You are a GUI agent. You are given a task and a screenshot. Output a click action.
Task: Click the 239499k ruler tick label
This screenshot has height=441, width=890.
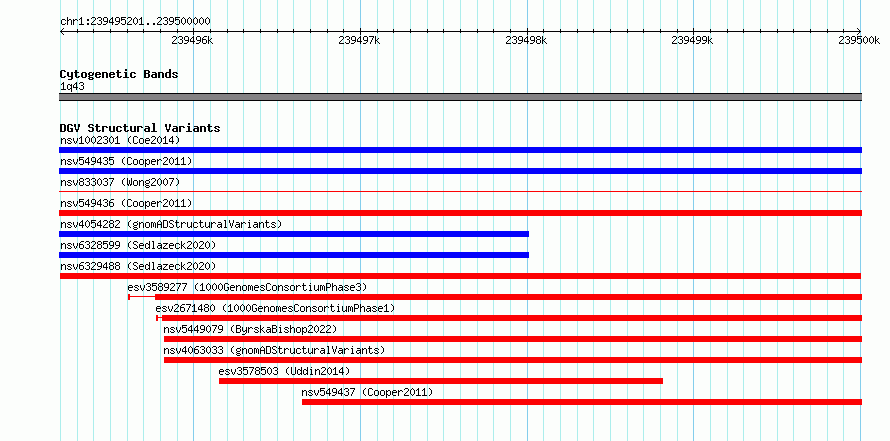point(692,40)
